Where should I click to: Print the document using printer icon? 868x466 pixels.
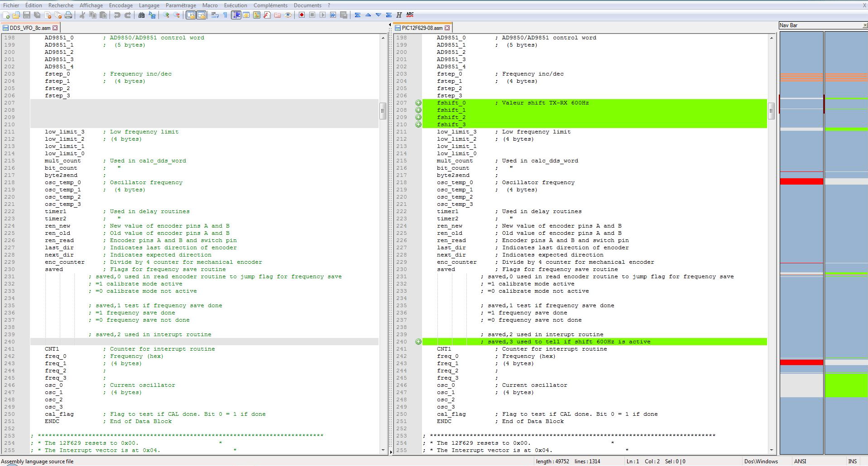click(x=68, y=15)
